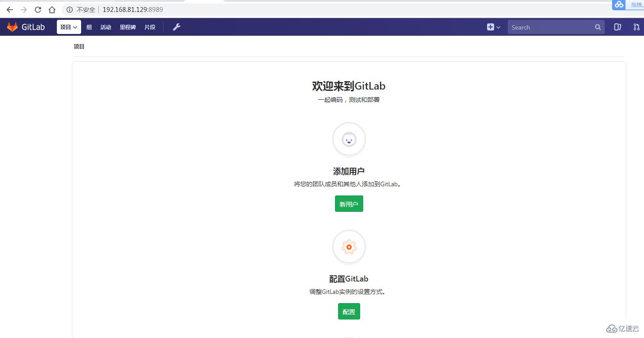The height and width of the screenshot is (338, 644).
Task: Click the search magnifier icon
Action: click(x=598, y=27)
